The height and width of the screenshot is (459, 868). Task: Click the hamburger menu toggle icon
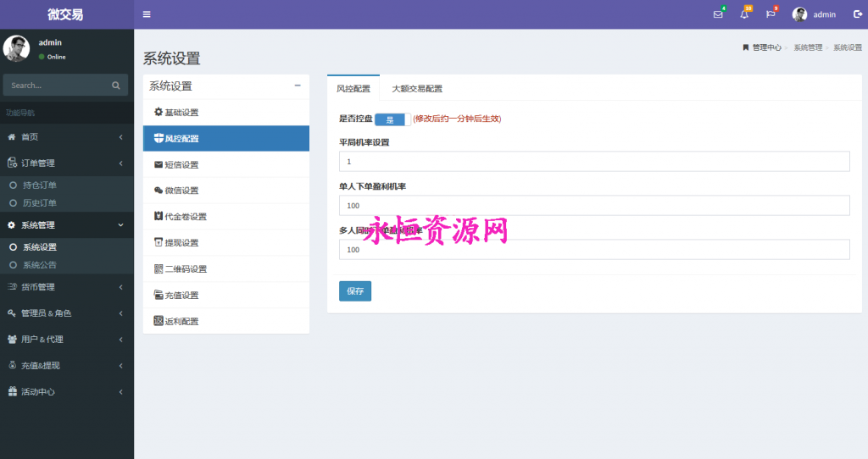(147, 14)
